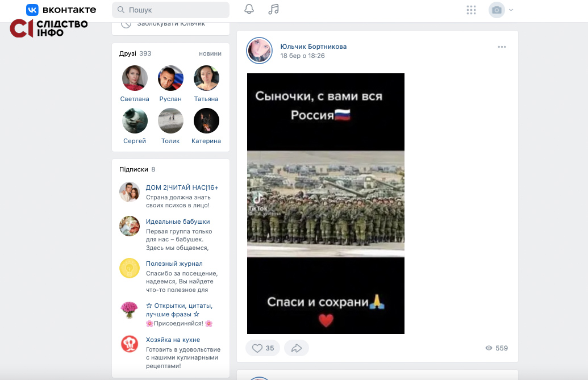The image size is (588, 380).
Task: Open Татьяна's friend avatar
Action: 206,78
